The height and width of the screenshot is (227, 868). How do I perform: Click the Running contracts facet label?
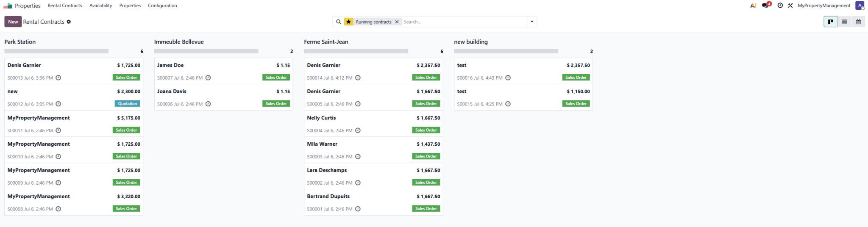[373, 22]
